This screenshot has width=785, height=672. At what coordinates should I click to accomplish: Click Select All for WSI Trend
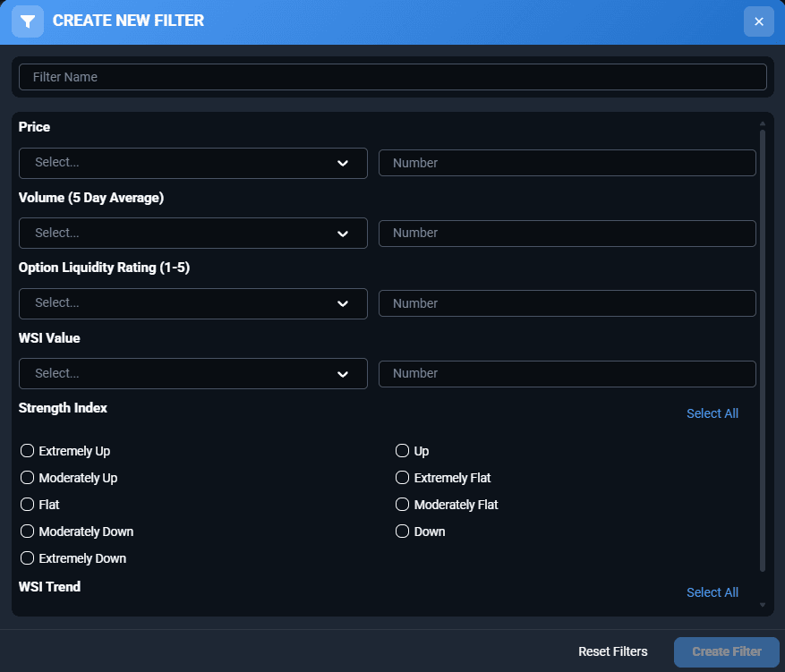tap(712, 592)
